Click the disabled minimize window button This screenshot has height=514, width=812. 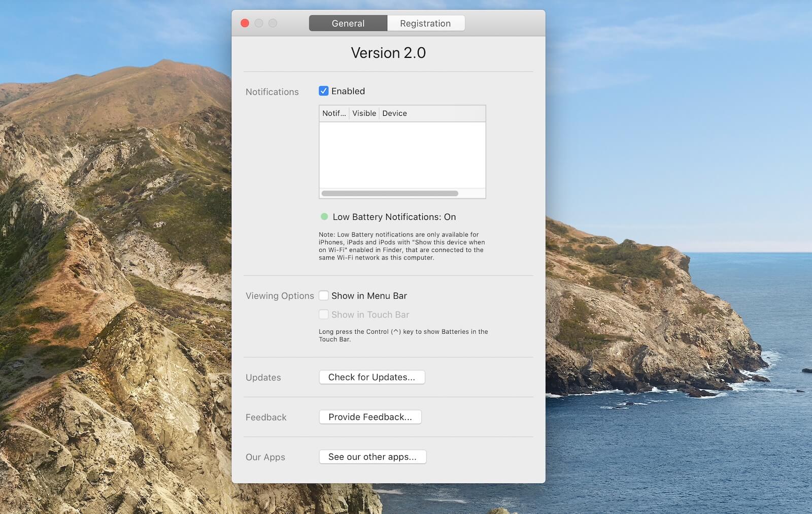259,23
